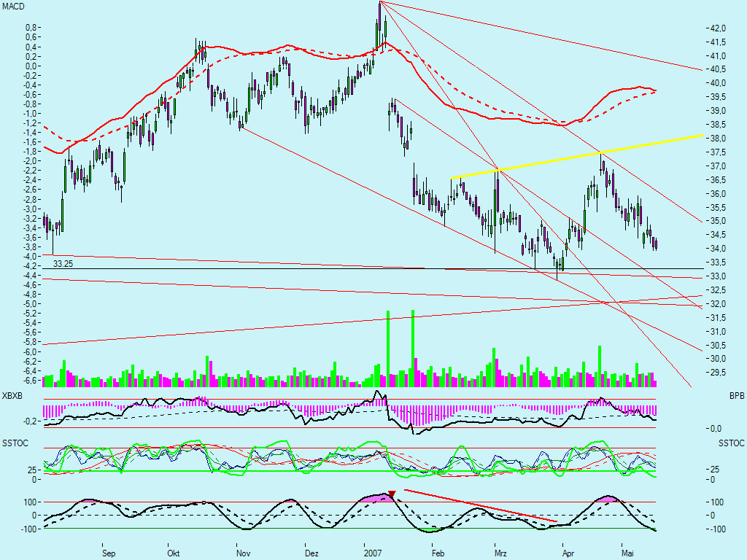Click the 2007 year label on the time axis
Image resolution: width=747 pixels, height=560 pixels.
[373, 553]
